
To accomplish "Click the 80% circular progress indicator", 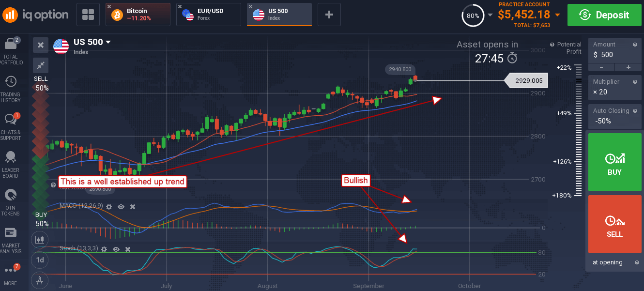I will click(x=473, y=15).
